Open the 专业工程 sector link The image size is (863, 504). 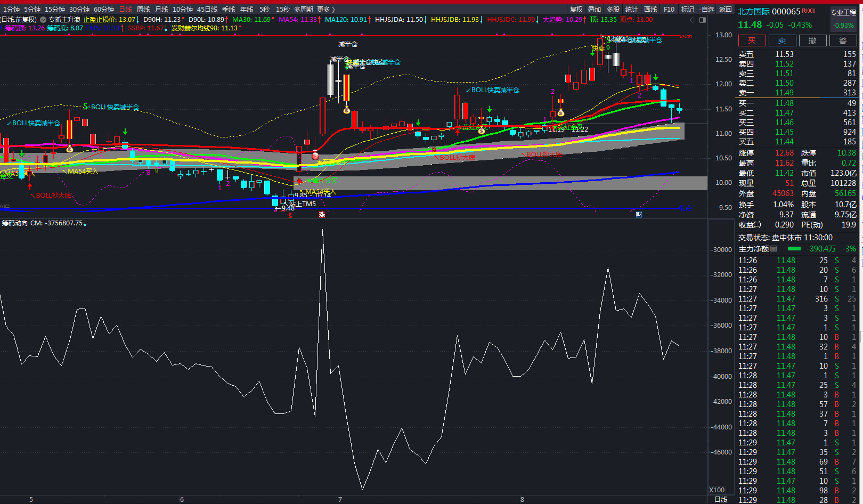click(843, 12)
